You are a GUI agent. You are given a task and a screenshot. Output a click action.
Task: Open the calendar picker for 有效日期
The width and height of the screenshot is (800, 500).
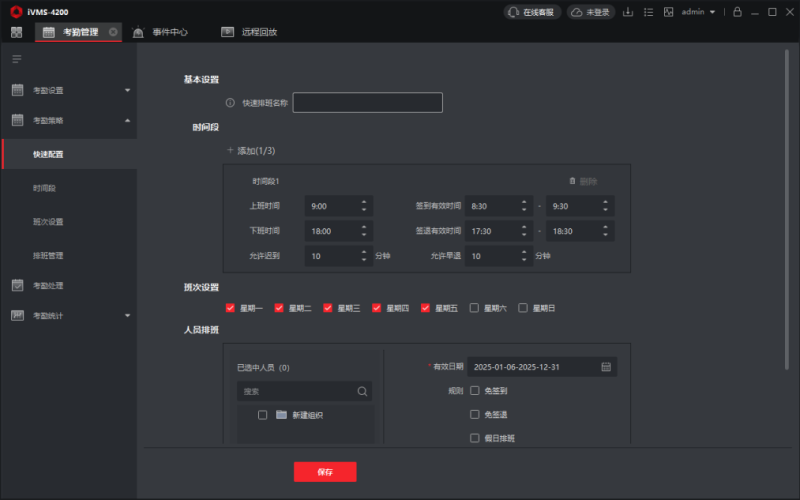click(x=606, y=367)
